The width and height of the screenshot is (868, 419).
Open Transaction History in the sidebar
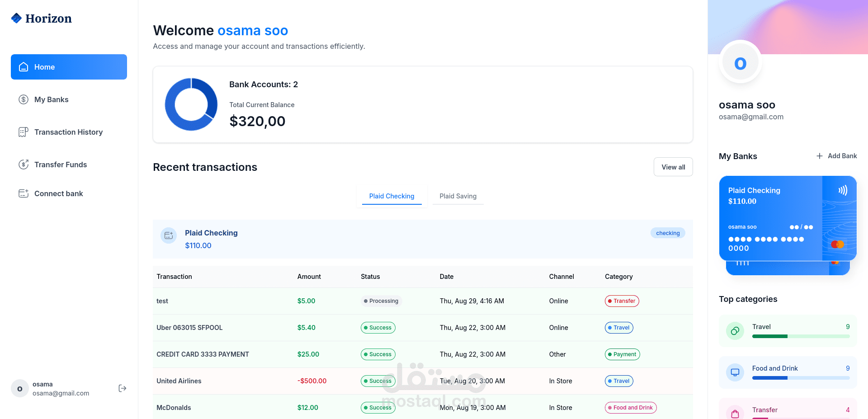click(x=68, y=132)
